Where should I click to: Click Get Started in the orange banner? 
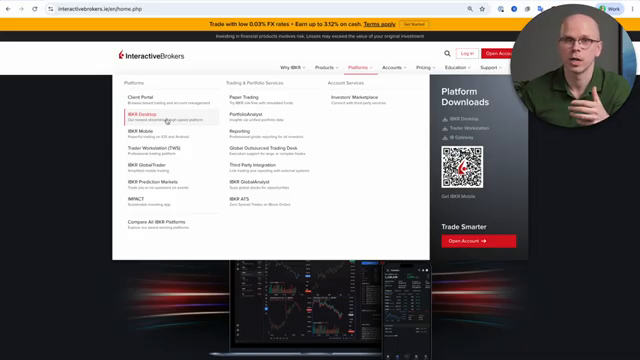coord(414,24)
